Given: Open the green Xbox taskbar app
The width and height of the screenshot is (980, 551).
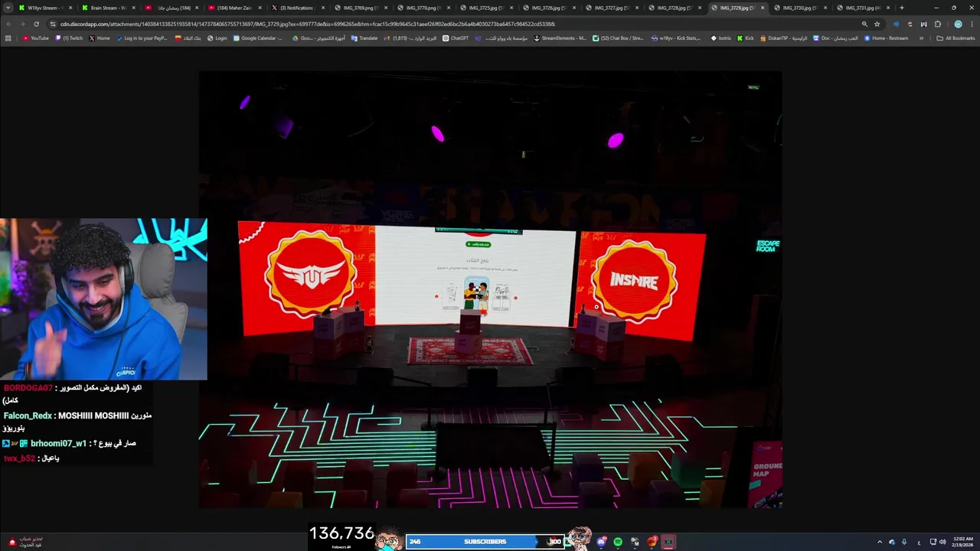Looking at the screenshot, I should click(668, 542).
